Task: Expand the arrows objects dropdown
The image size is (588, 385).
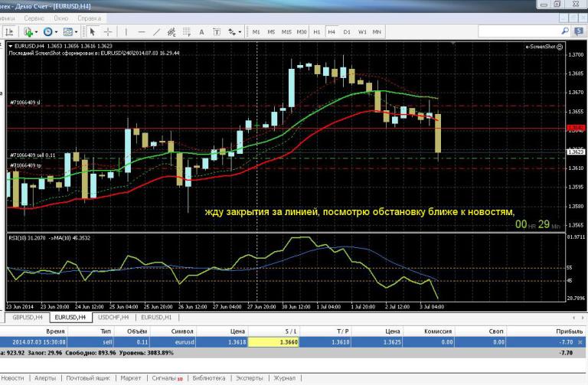Action: pyautogui.click(x=240, y=32)
